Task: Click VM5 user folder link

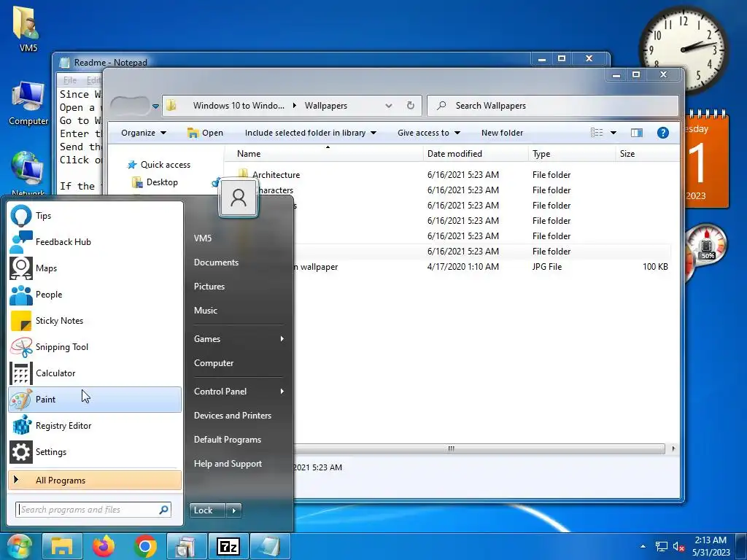Action: pos(203,238)
